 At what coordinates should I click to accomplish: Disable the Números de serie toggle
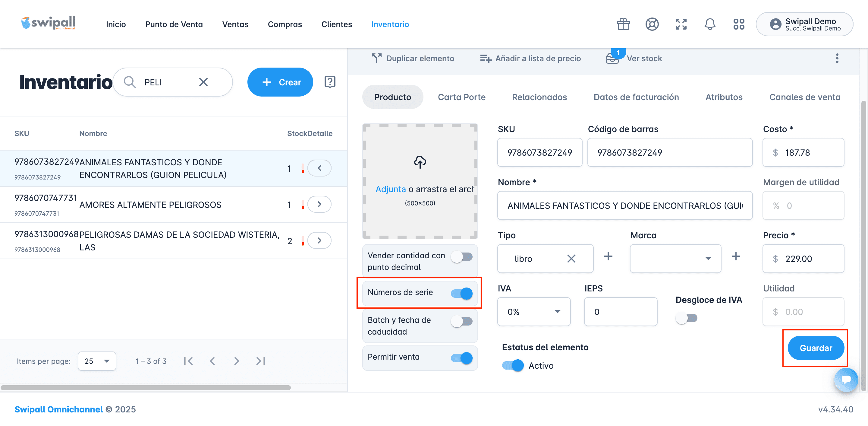(462, 293)
